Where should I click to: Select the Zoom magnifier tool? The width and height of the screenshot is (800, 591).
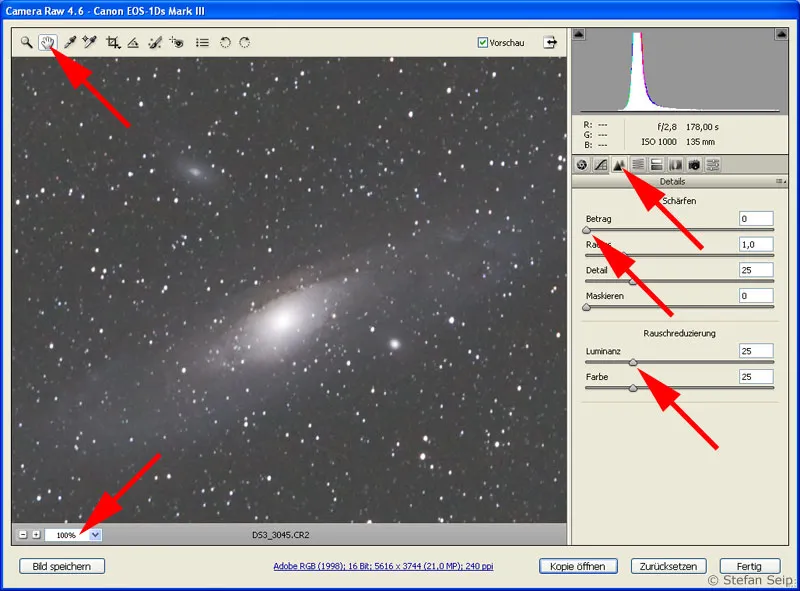click(x=26, y=42)
